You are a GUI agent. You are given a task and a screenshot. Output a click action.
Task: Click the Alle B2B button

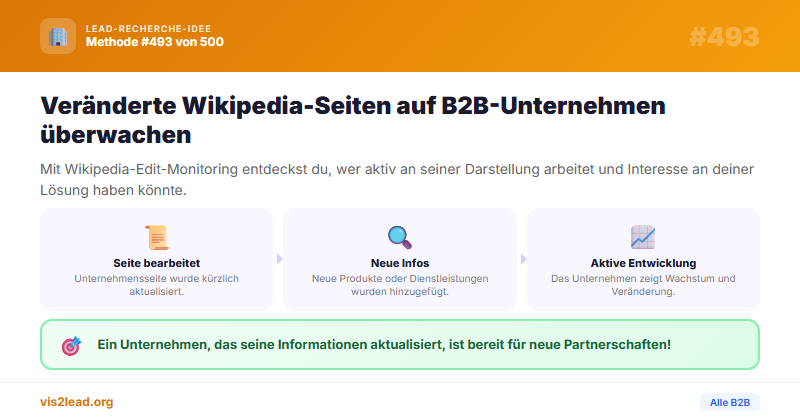click(x=730, y=402)
